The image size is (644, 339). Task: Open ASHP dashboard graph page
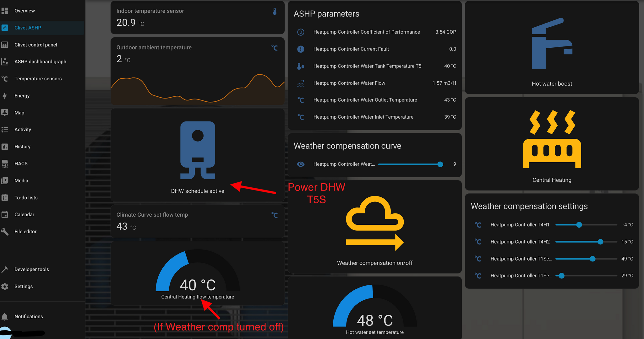pos(40,62)
